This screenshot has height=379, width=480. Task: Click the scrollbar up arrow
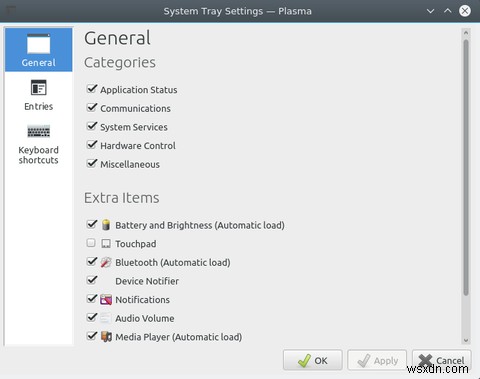[x=466, y=33]
